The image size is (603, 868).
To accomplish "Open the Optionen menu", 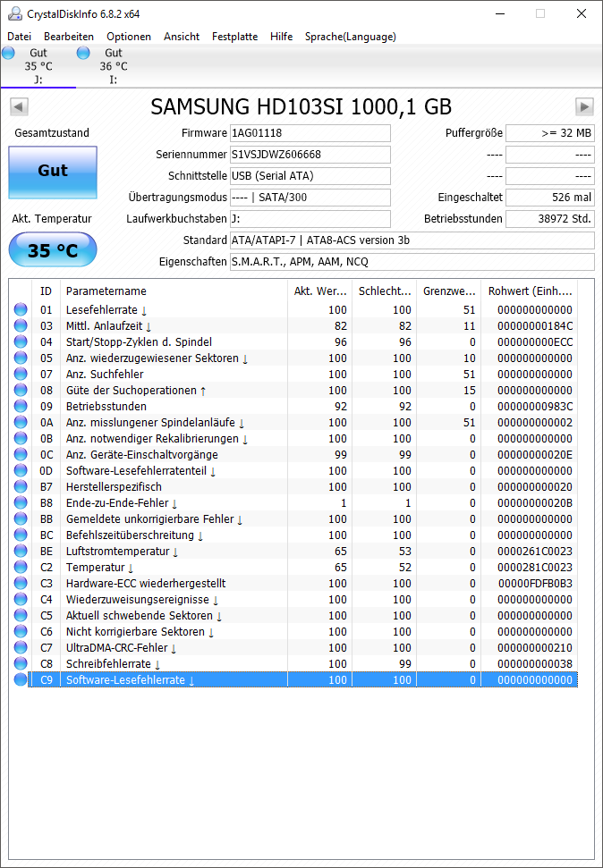I will [129, 37].
